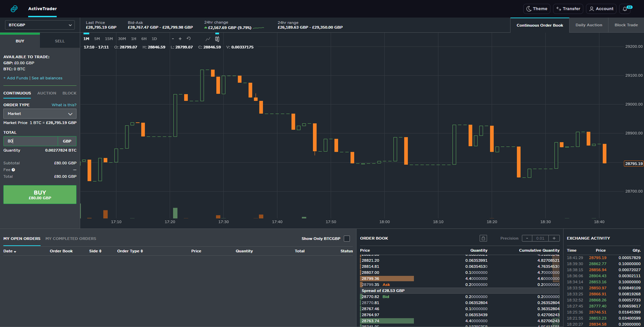Viewport: 644px width, 327px height.
Task: Sort open orders by Order Type
Action: (x=130, y=251)
